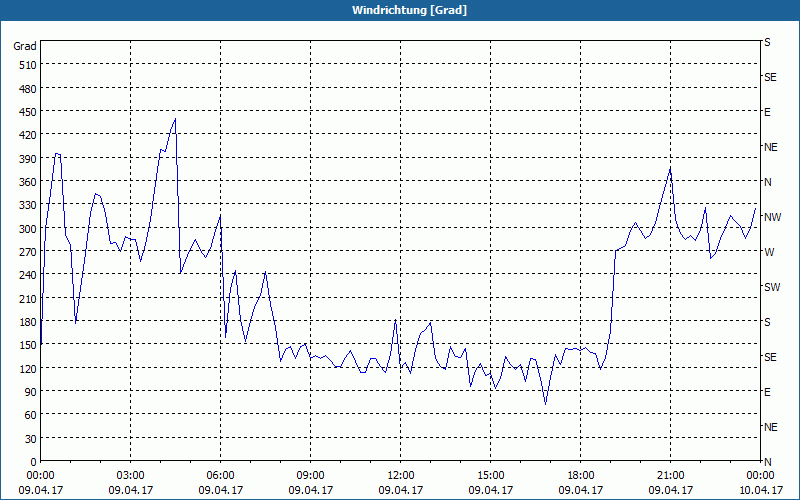
Task: Select the 180 degree axis label
Action: tap(29, 322)
